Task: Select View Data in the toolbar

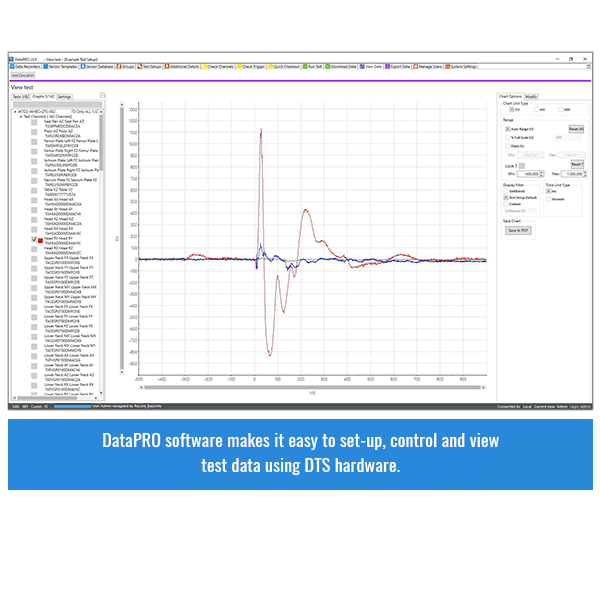Action: click(371, 67)
